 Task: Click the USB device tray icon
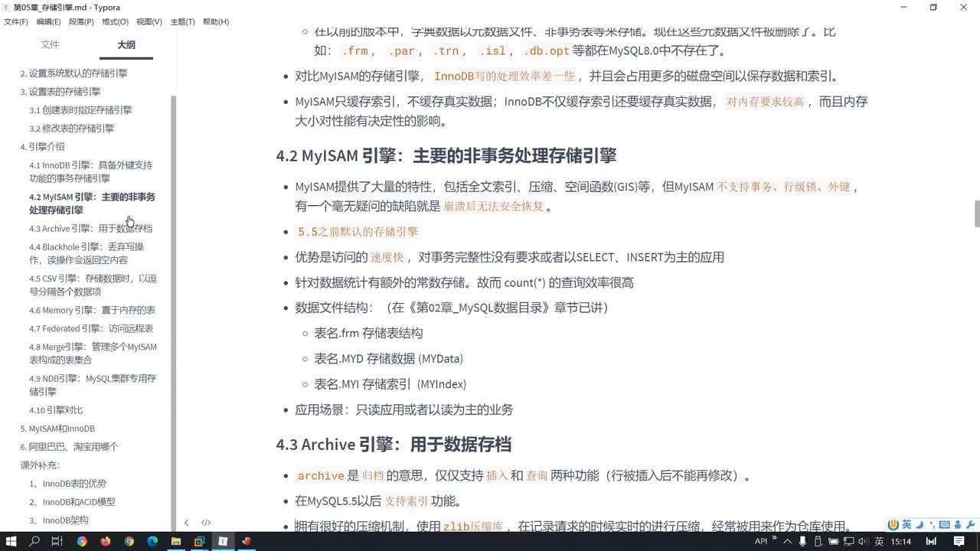tap(819, 541)
